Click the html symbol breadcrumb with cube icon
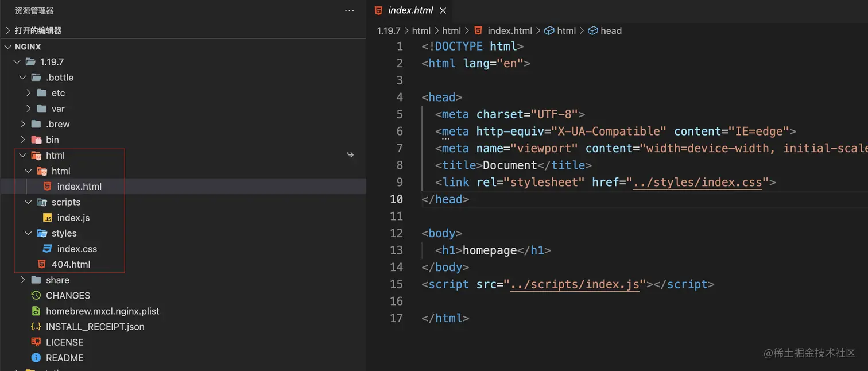Screen dimensions: 868x371 point(566,30)
